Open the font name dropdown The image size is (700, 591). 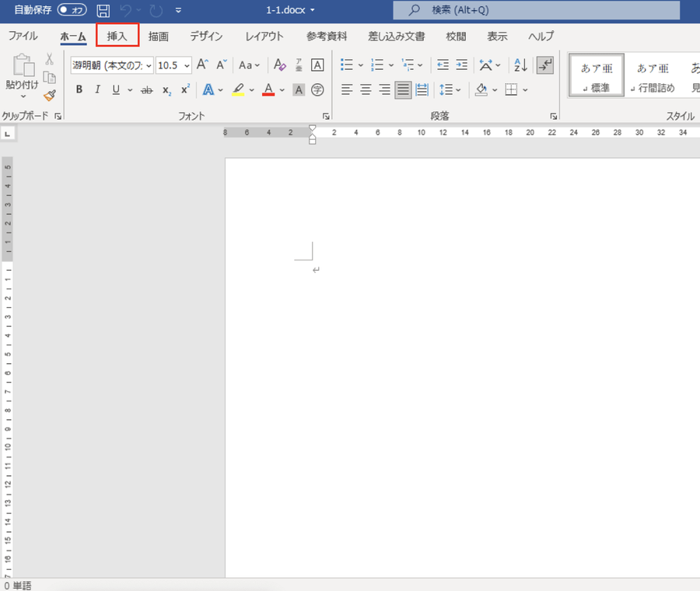[148, 65]
